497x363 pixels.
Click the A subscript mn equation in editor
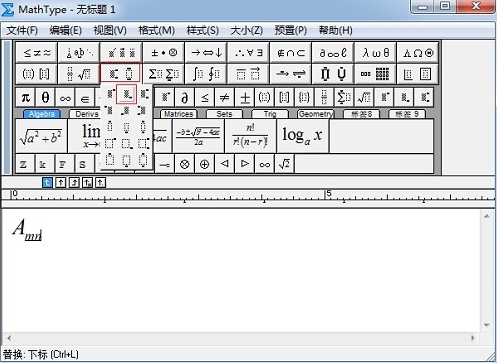click(x=27, y=230)
